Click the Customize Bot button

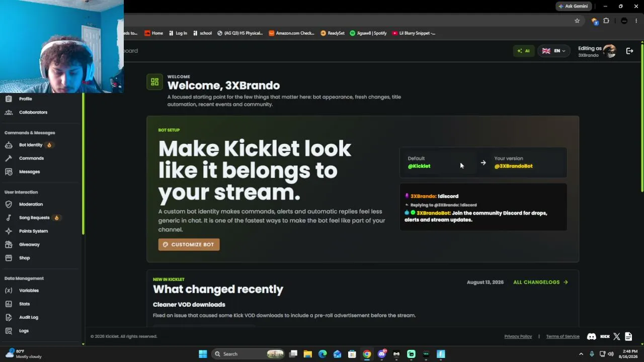coord(189,244)
